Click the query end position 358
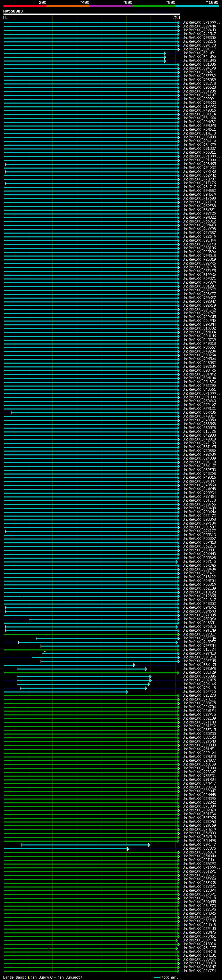222x980 pixels. [x=175, y=17]
